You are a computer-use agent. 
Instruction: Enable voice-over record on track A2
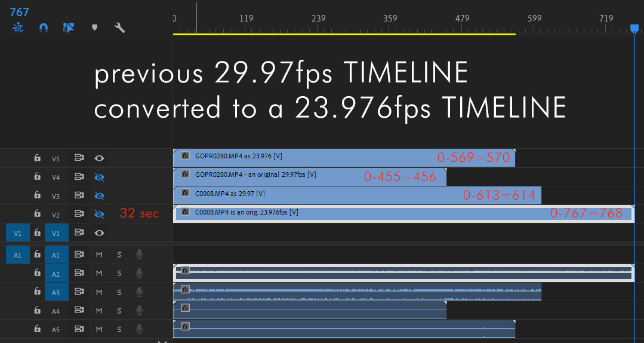coord(139,273)
